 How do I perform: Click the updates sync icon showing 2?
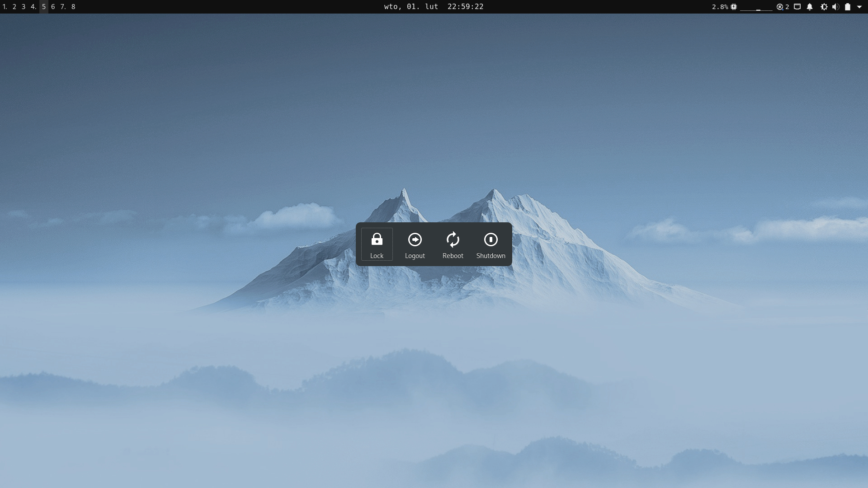(x=780, y=7)
